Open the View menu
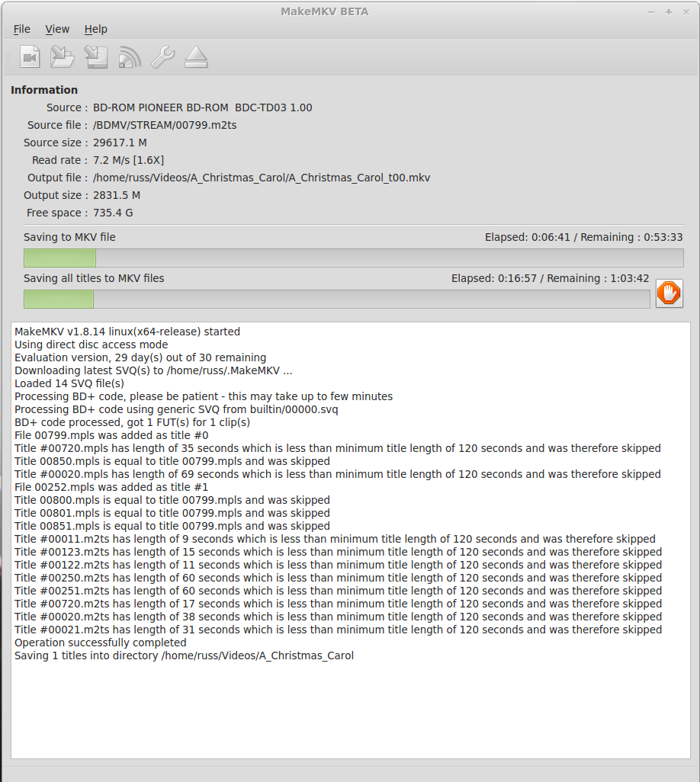Screen dimensions: 700x782 coord(57,29)
